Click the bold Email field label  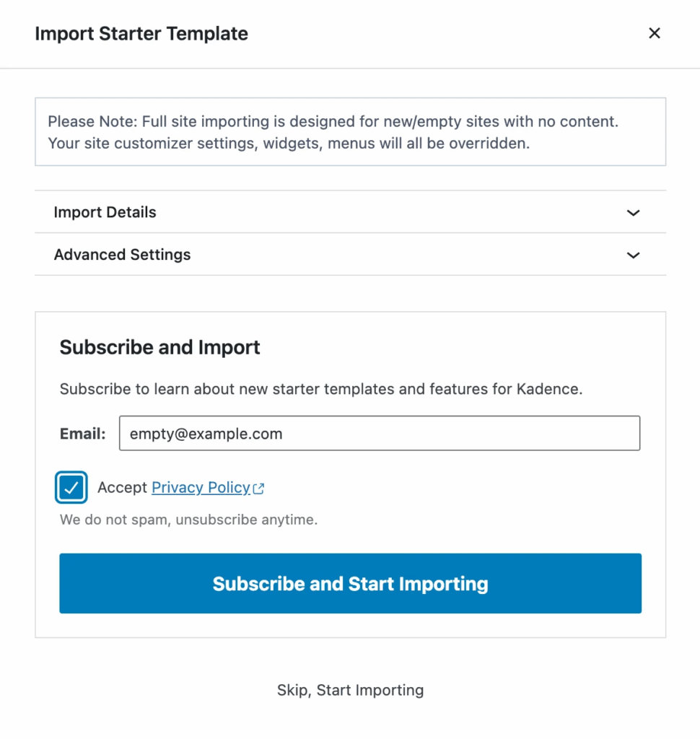[x=82, y=434]
